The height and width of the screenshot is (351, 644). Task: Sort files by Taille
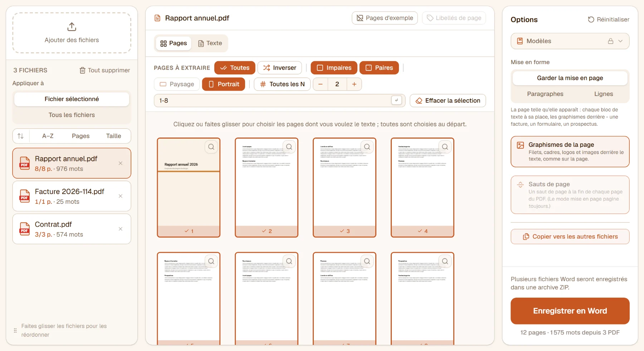tap(114, 136)
